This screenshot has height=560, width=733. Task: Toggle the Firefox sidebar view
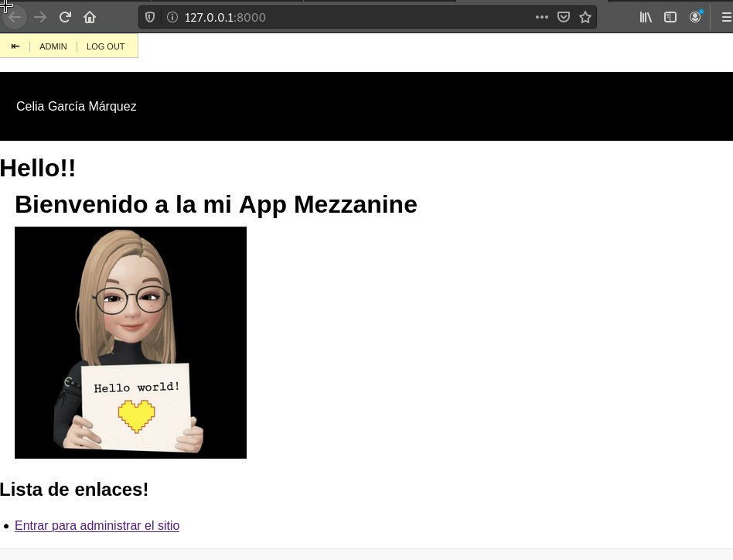coord(670,17)
